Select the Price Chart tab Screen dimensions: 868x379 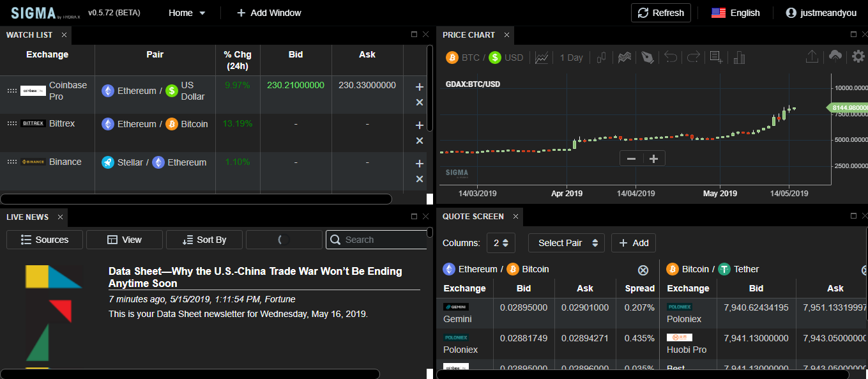coord(469,35)
